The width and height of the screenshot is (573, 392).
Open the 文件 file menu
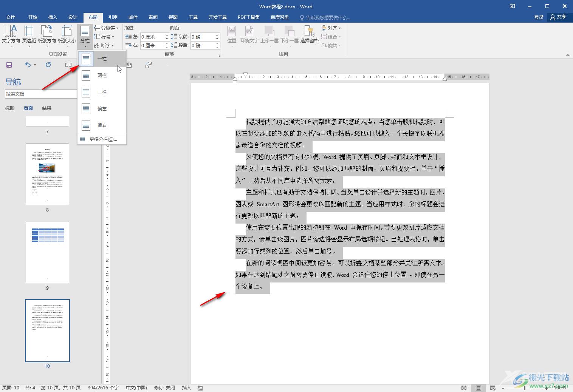[x=11, y=17]
